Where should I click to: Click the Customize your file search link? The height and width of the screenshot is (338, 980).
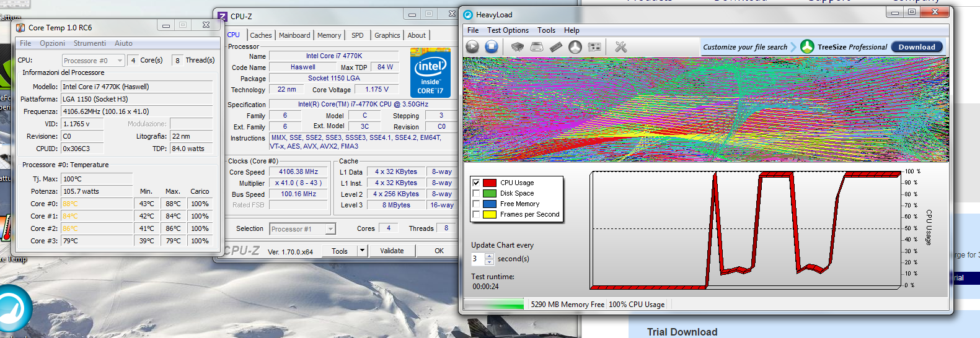point(745,47)
